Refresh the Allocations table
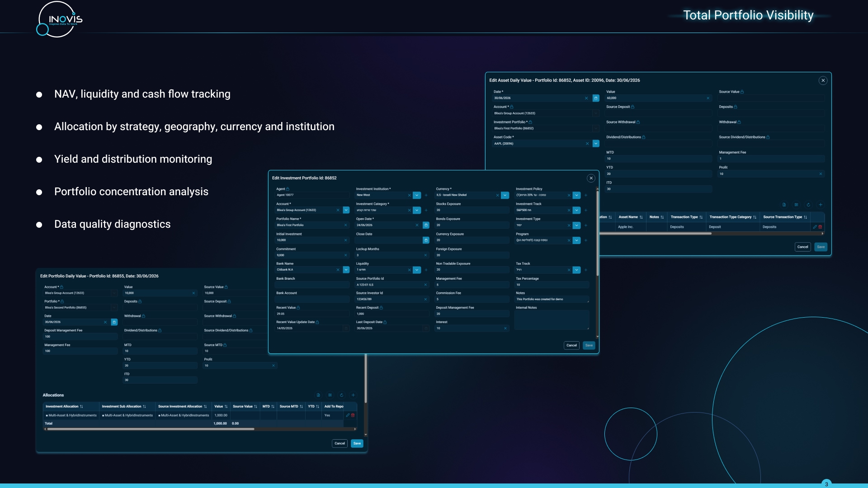 [341, 395]
